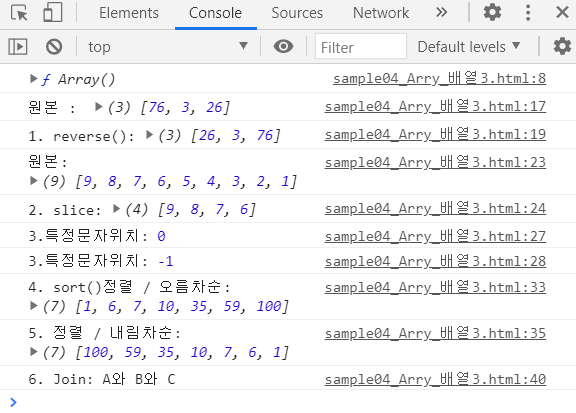Clear the console
This screenshot has height=413, width=576.
(54, 47)
